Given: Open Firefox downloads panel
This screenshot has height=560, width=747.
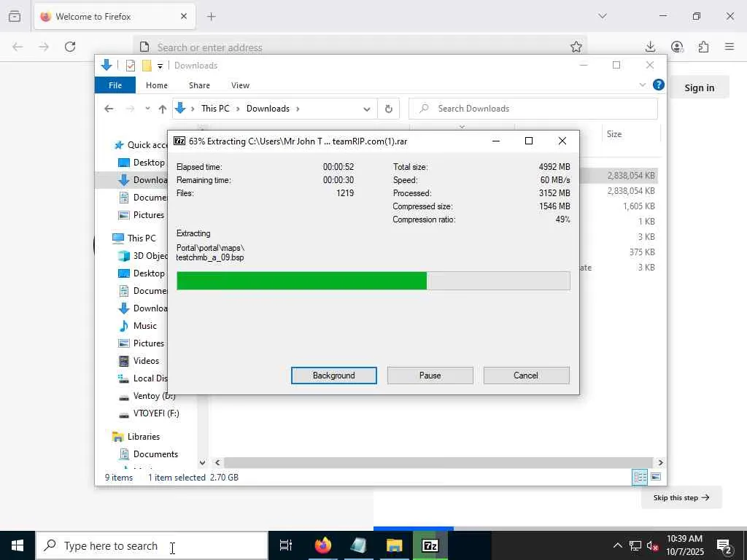Looking at the screenshot, I should (650, 47).
